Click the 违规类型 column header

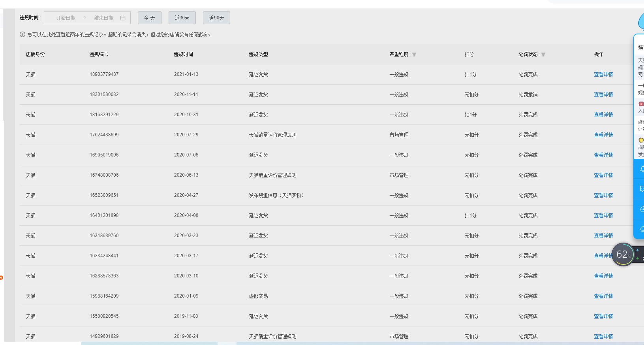(x=258, y=54)
